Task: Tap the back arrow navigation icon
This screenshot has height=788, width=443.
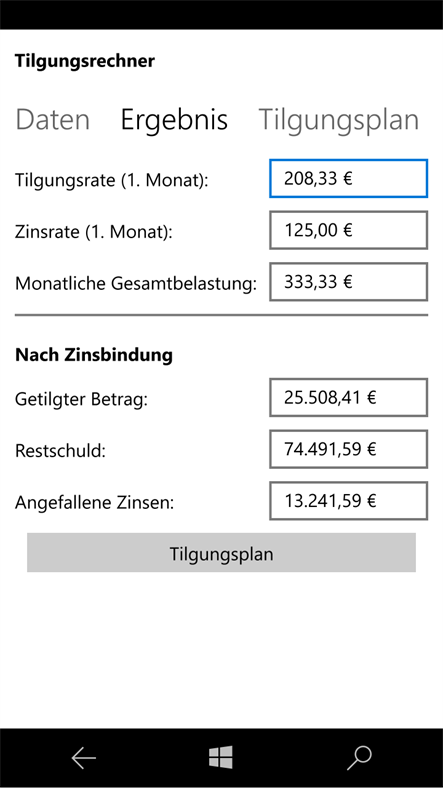Action: 83,758
